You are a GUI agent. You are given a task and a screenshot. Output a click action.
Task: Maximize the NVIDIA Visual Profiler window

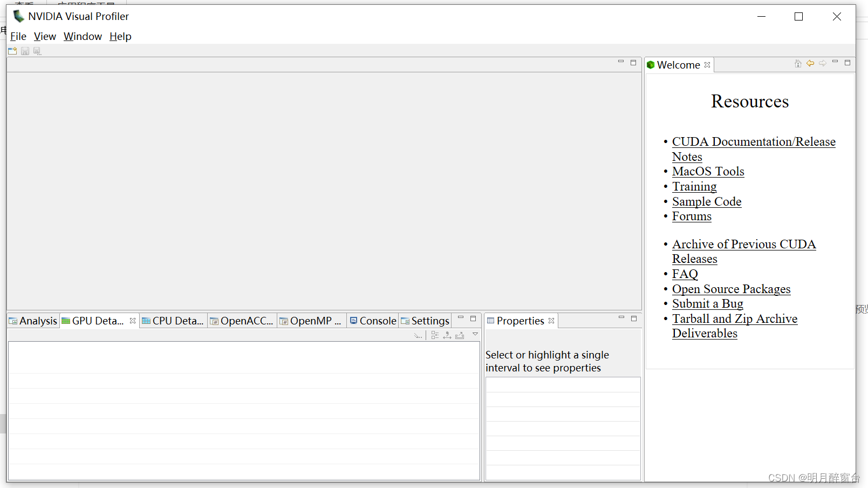799,17
